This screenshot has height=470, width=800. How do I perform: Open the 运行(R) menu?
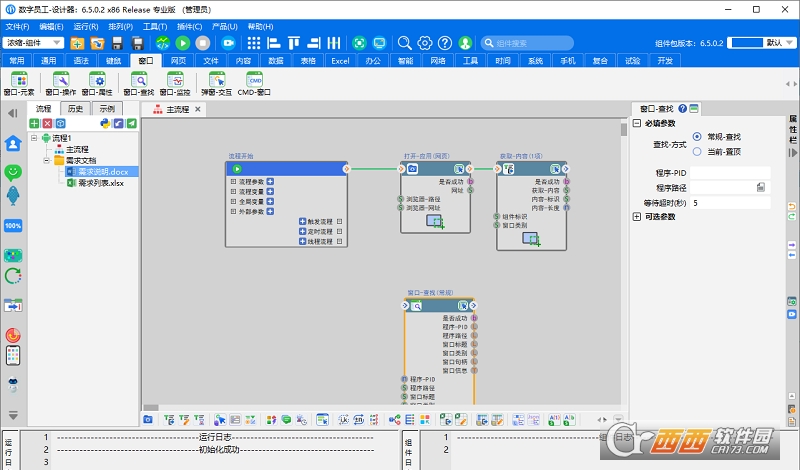[86, 27]
